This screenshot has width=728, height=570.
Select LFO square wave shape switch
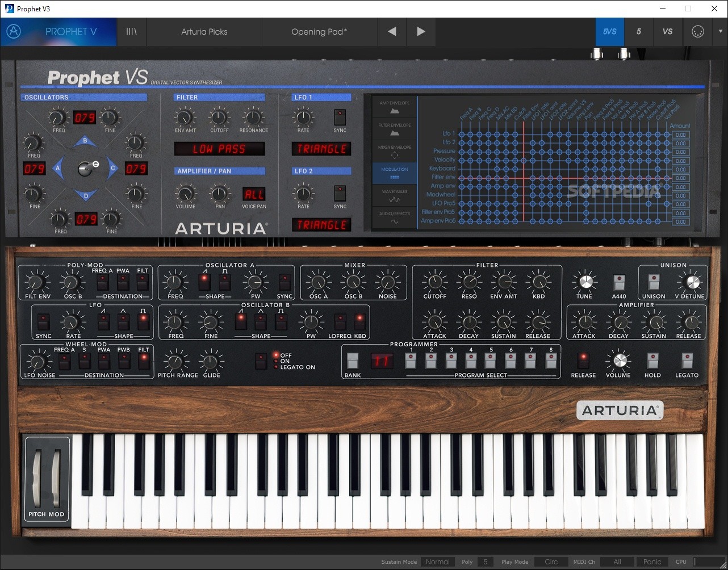143,322
